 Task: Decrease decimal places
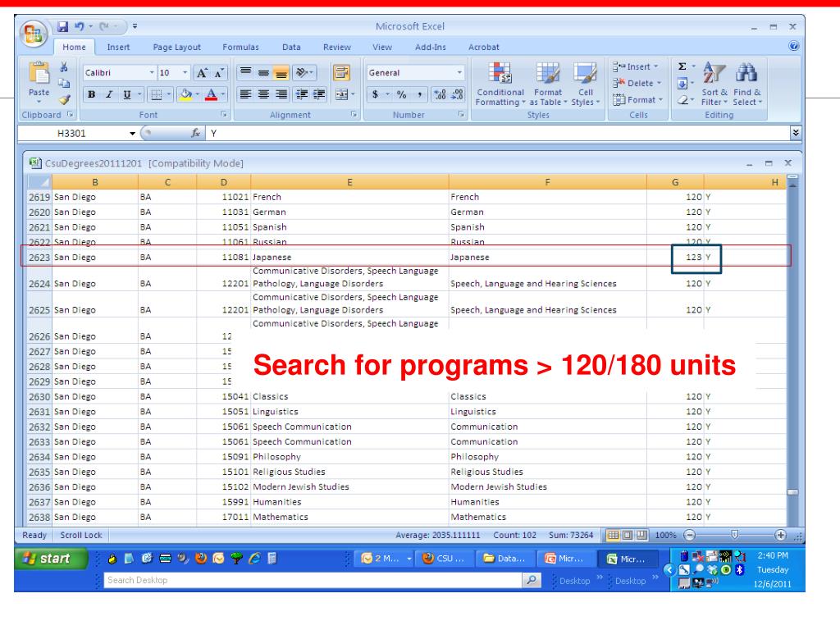tap(457, 94)
